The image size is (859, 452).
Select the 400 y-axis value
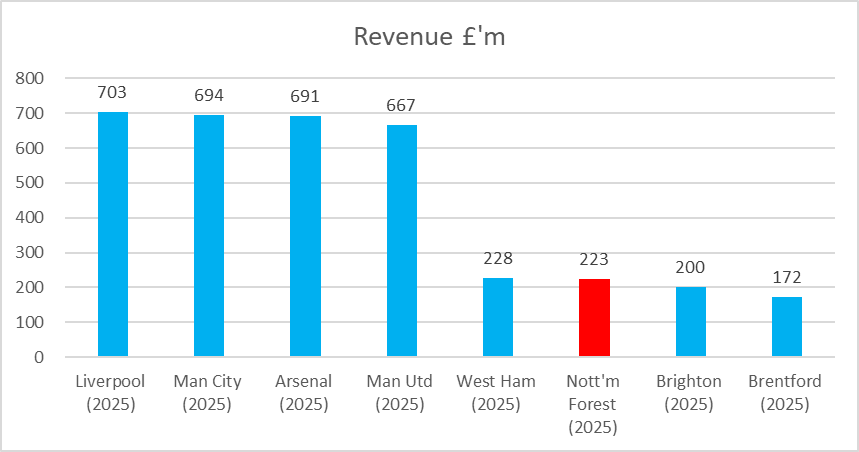(30, 218)
